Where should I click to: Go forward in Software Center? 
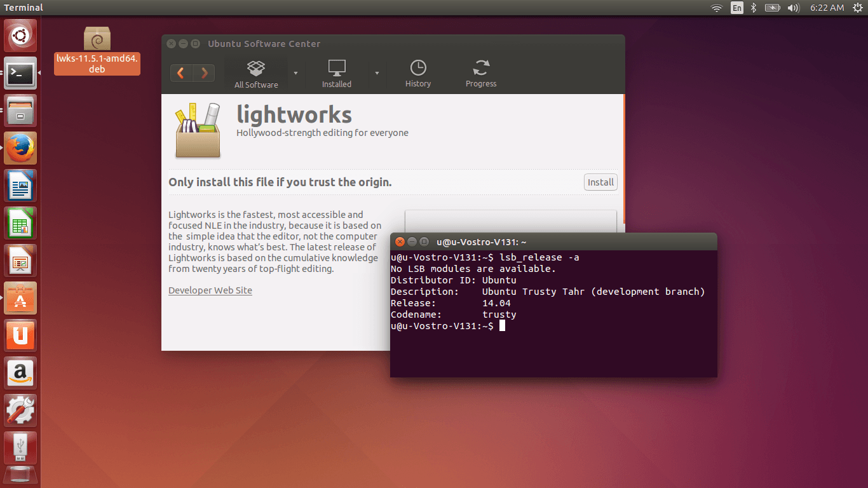(204, 73)
